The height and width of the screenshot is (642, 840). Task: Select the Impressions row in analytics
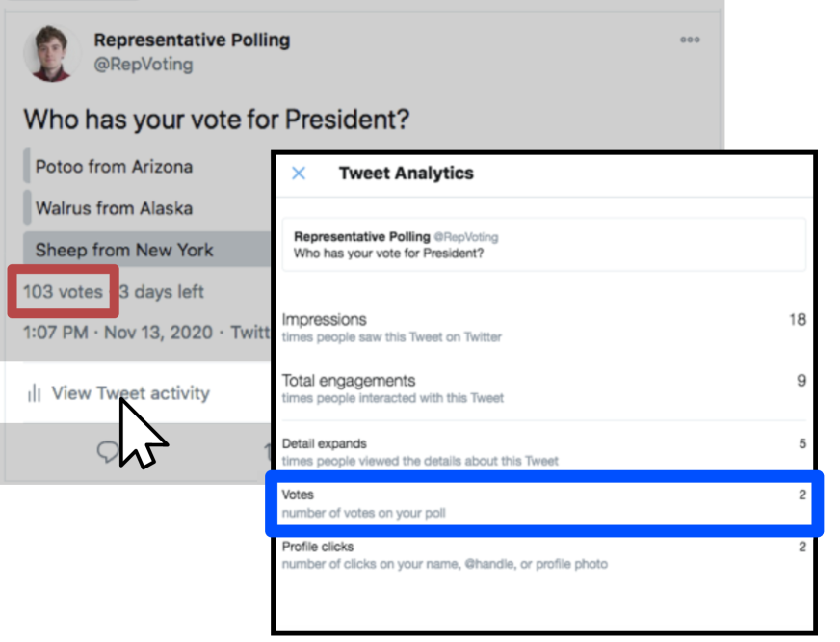[x=543, y=327]
